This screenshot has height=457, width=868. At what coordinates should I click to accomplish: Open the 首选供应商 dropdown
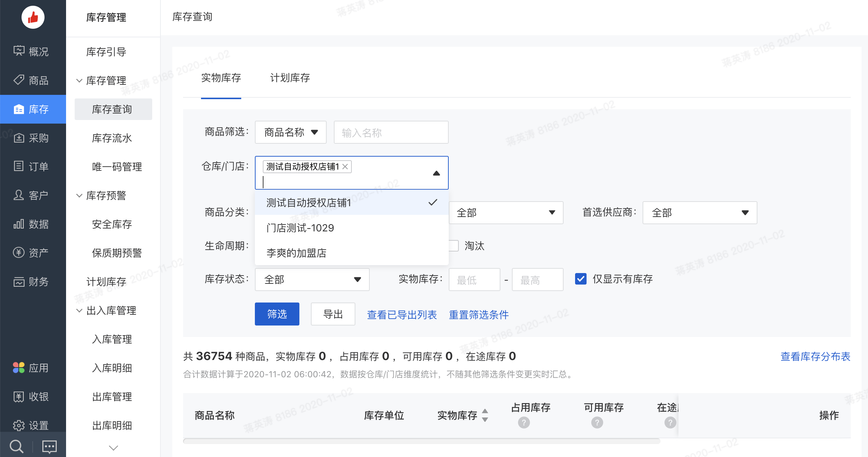point(699,213)
